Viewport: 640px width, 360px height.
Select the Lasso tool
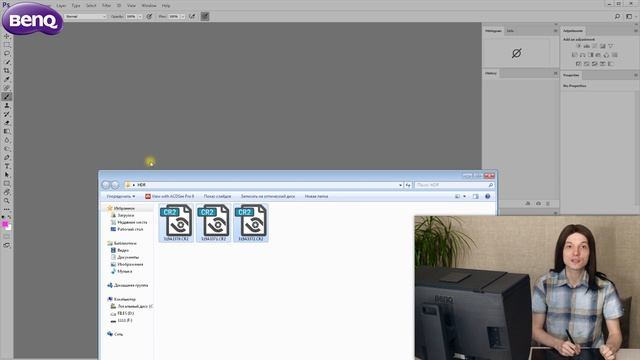pyautogui.click(x=7, y=53)
